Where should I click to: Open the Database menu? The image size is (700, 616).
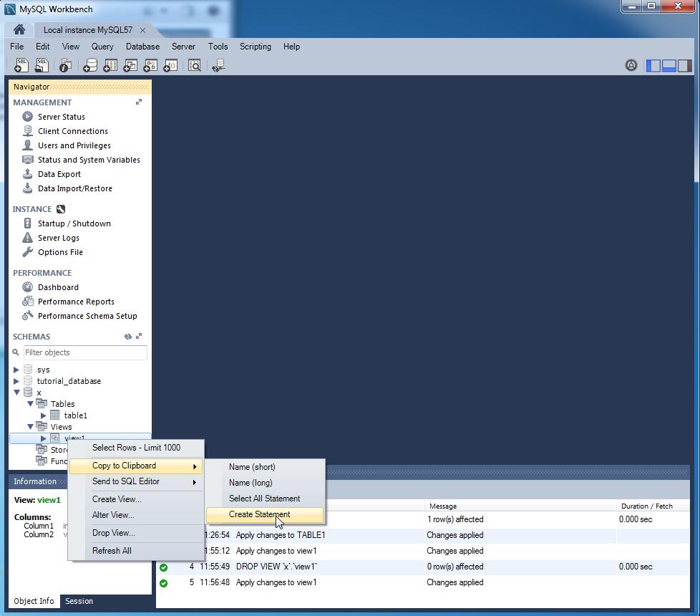pyautogui.click(x=142, y=47)
